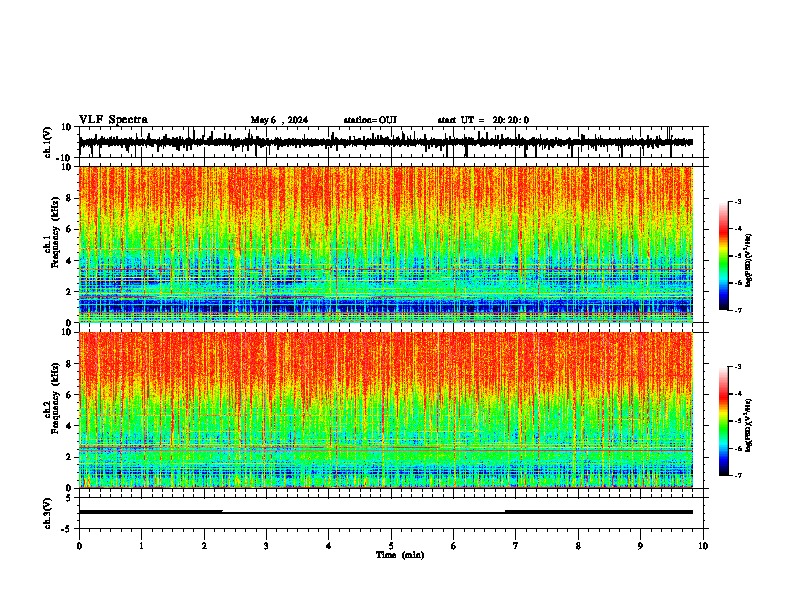Click the ch.2 spectrogram panel
The width and height of the screenshot is (792, 612).
(x=385, y=410)
